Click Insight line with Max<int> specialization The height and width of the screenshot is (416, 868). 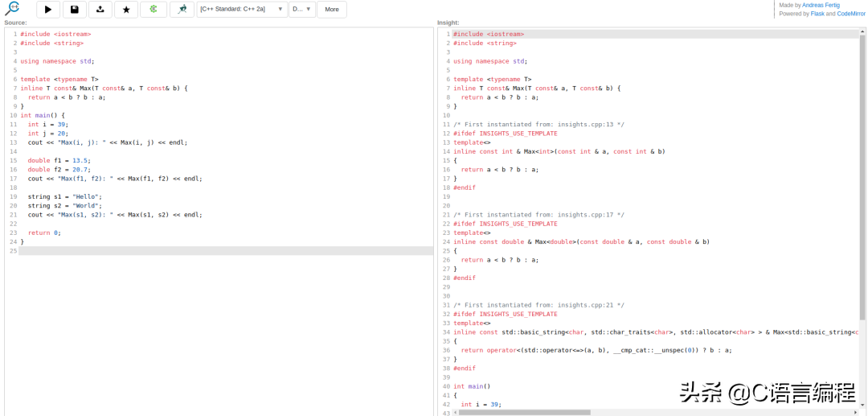pyautogui.click(x=559, y=152)
